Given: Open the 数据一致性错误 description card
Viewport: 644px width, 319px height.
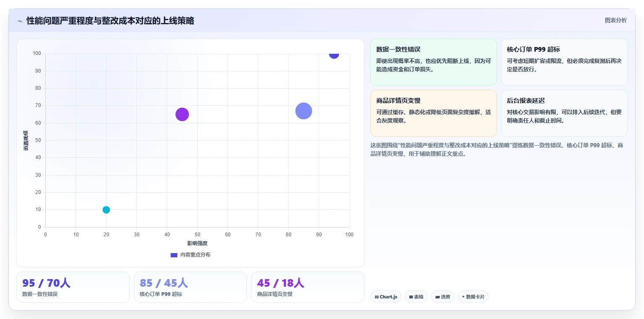Looking at the screenshot, I should (434, 62).
